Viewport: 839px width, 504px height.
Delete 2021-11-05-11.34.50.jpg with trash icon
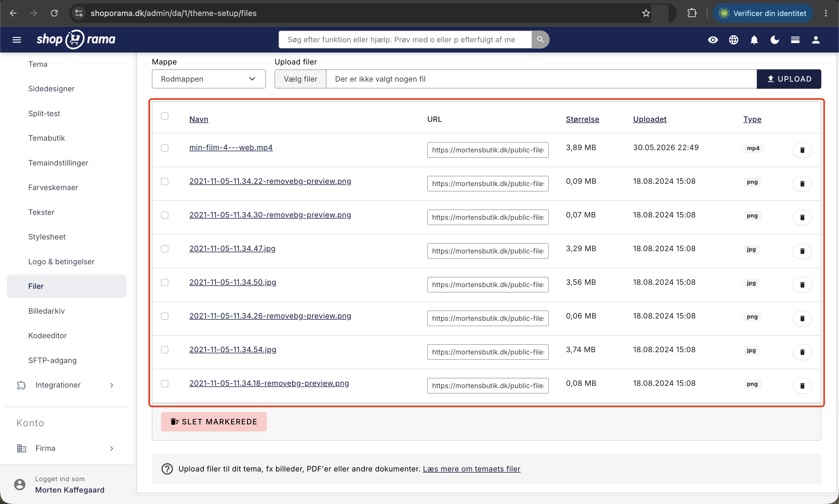point(802,284)
